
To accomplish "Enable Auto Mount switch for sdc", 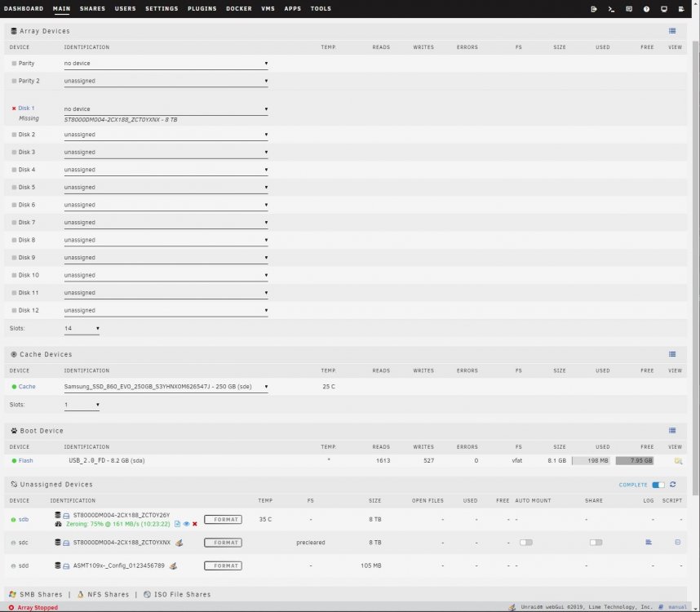I will 526,543.
